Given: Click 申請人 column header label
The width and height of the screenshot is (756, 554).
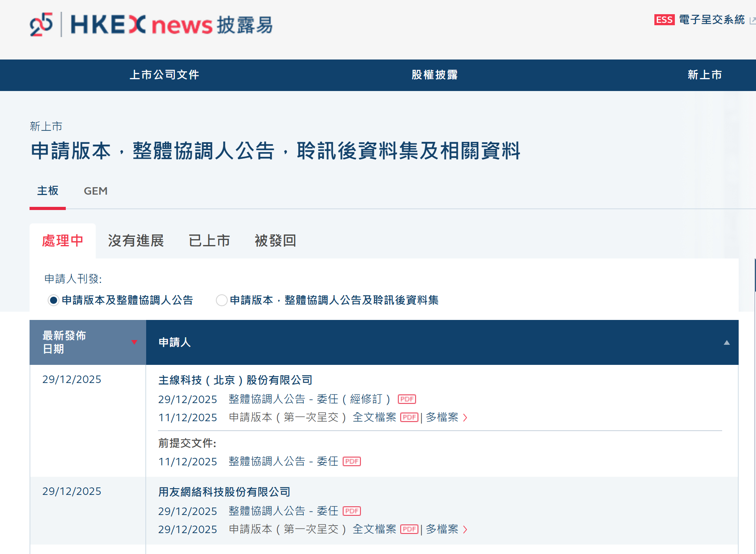Looking at the screenshot, I should (175, 342).
